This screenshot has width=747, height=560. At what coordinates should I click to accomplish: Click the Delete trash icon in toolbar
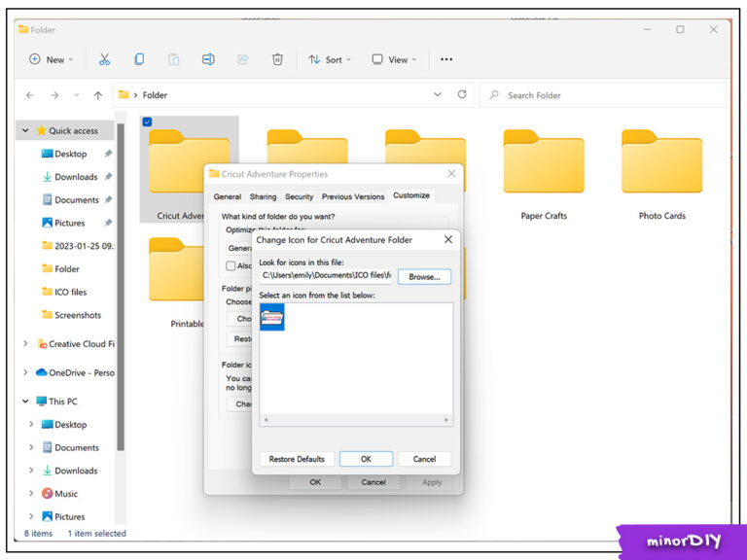pos(277,59)
